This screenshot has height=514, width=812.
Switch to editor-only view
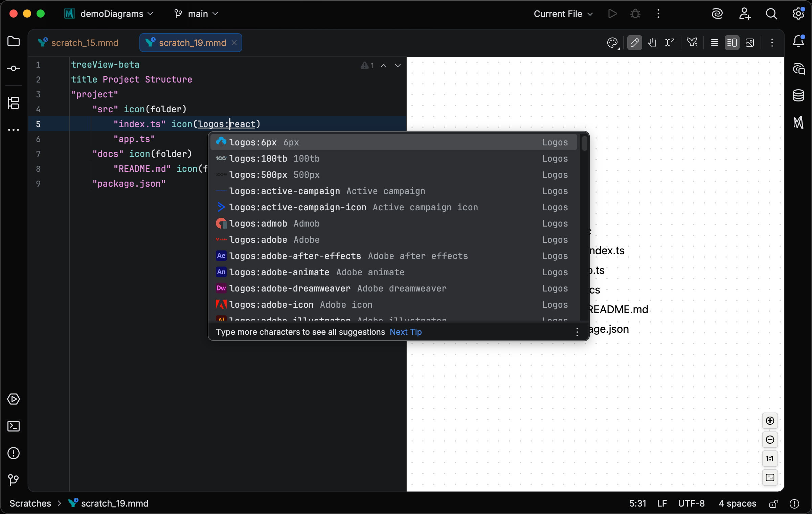pos(715,43)
